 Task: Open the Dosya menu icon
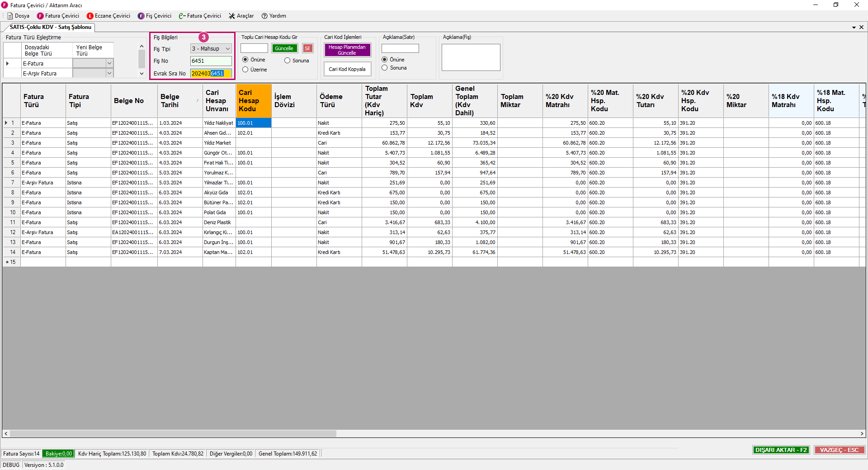tap(10, 16)
